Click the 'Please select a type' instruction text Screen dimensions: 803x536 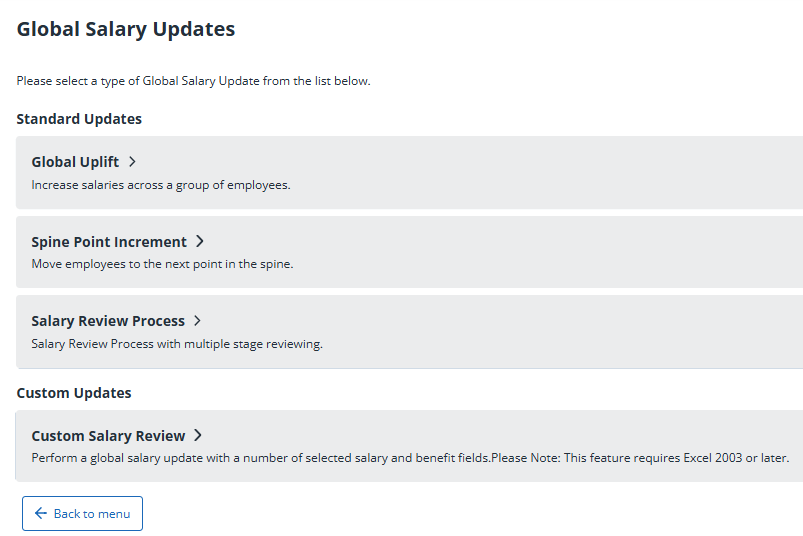[x=194, y=81]
